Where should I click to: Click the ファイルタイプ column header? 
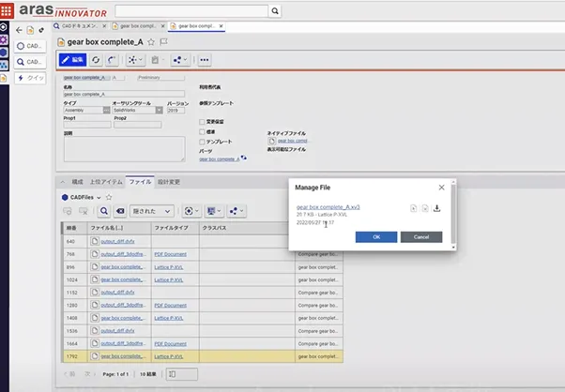pyautogui.click(x=176, y=228)
